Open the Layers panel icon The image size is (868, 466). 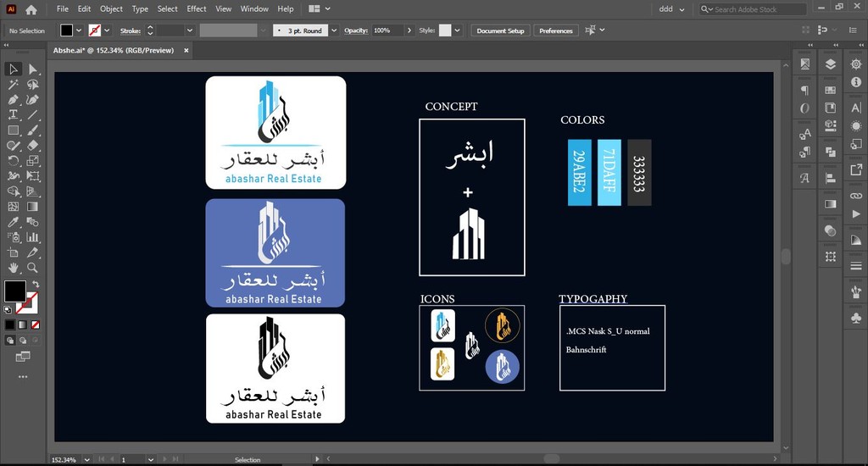pyautogui.click(x=831, y=64)
